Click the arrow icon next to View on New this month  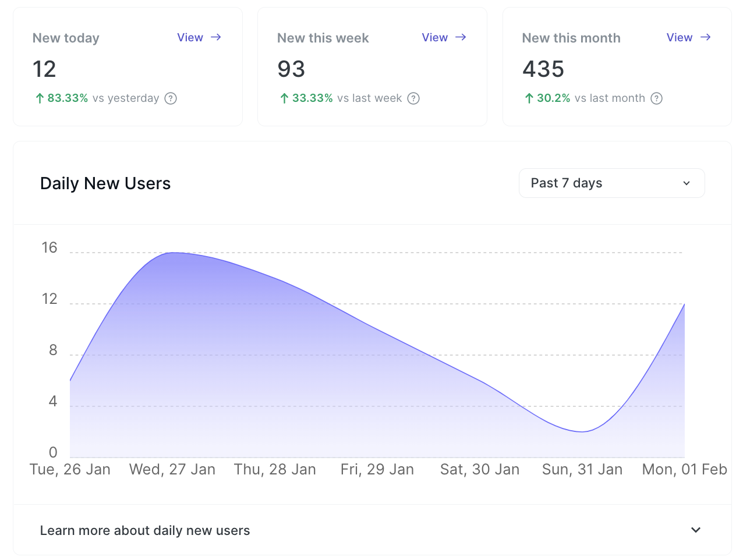[705, 37]
